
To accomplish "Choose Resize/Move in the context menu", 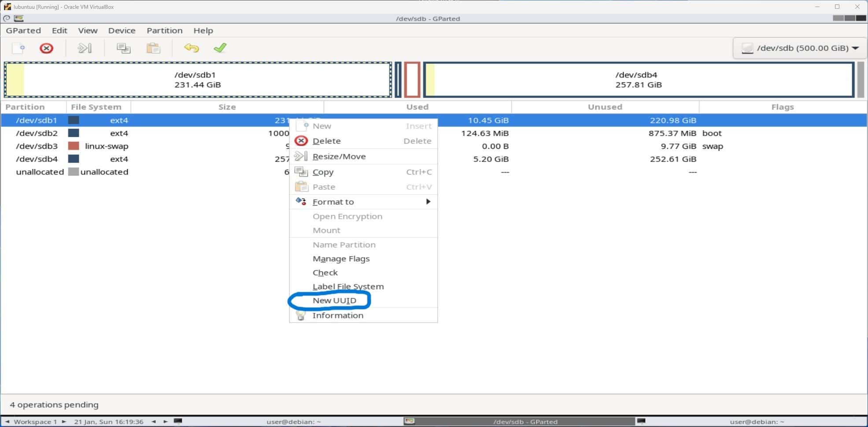I will 363,156.
